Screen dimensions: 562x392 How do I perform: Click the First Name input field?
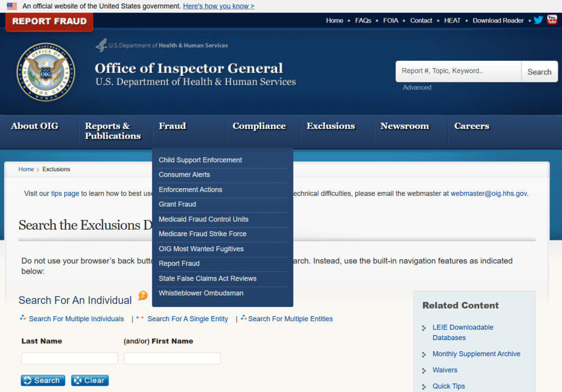pyautogui.click(x=172, y=359)
